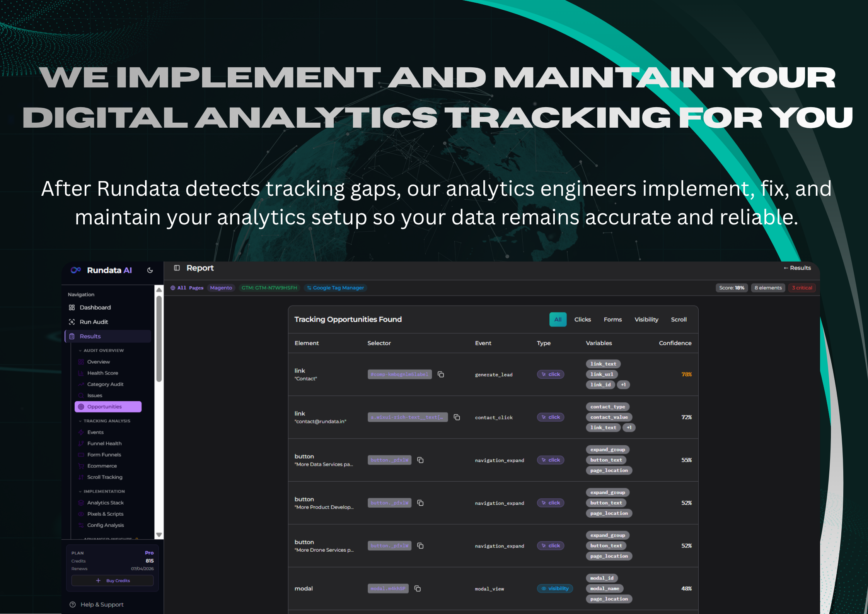The image size is (868, 614).
Task: Copy selector for contact@rundata.in row
Action: click(457, 417)
